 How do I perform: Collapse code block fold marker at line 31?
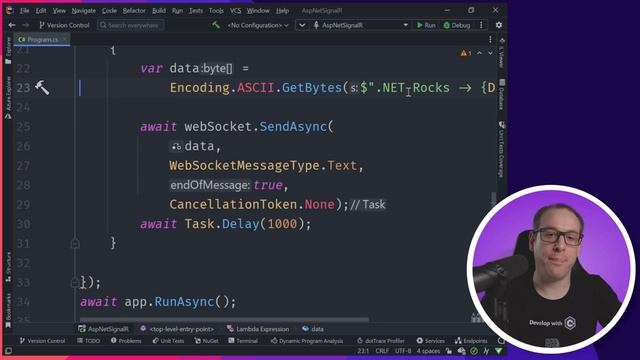(x=75, y=244)
